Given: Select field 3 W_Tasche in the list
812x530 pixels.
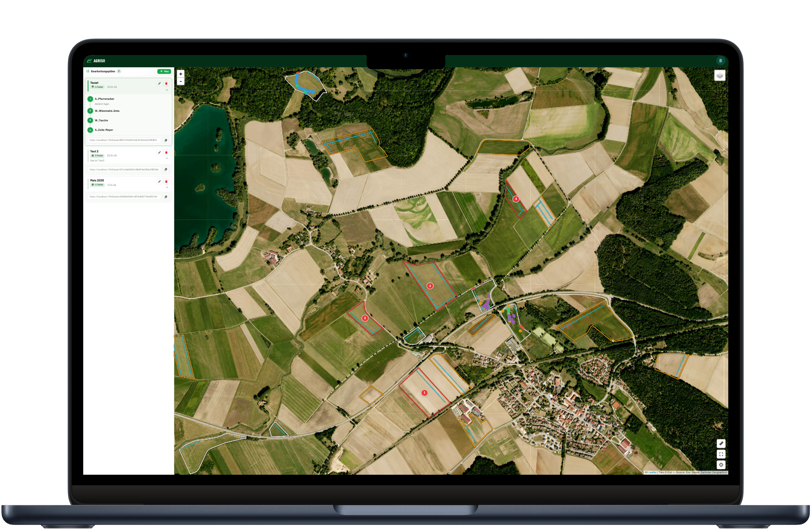Looking at the screenshot, I should [101, 121].
